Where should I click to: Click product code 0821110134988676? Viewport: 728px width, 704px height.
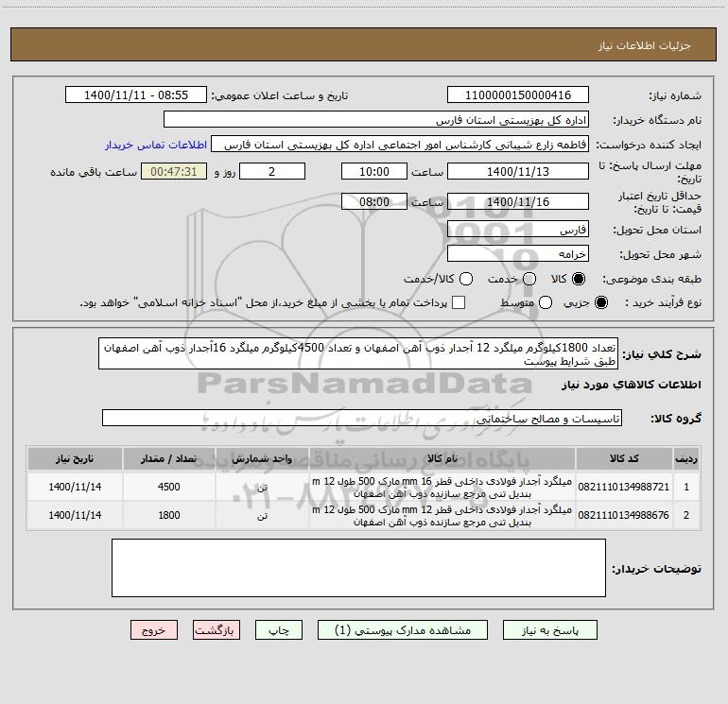tap(624, 515)
